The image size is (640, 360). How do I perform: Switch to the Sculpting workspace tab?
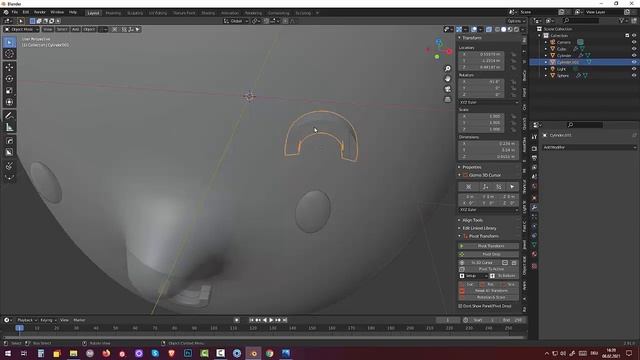(x=135, y=13)
